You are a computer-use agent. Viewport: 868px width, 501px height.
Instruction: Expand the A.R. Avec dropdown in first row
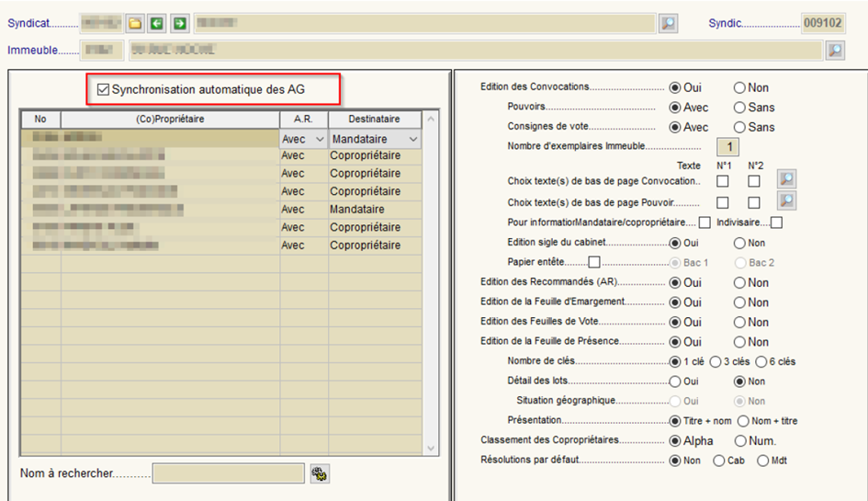pyautogui.click(x=320, y=139)
